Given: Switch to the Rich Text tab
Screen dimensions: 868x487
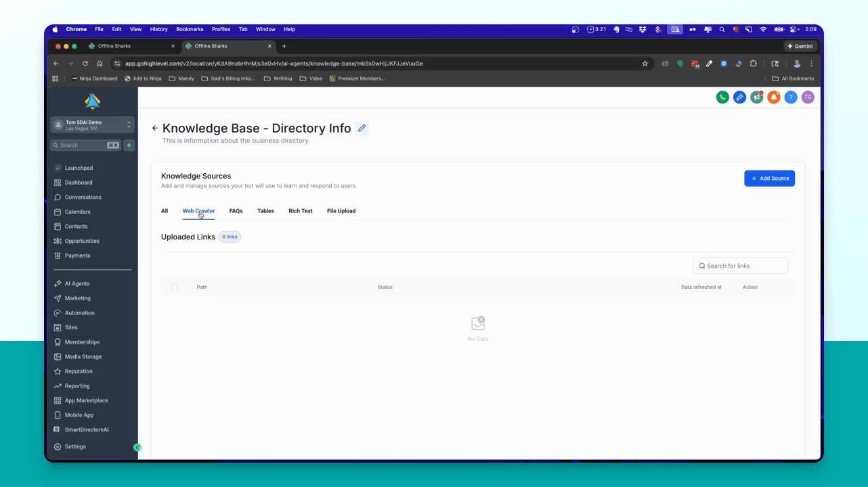Looking at the screenshot, I should tap(301, 211).
